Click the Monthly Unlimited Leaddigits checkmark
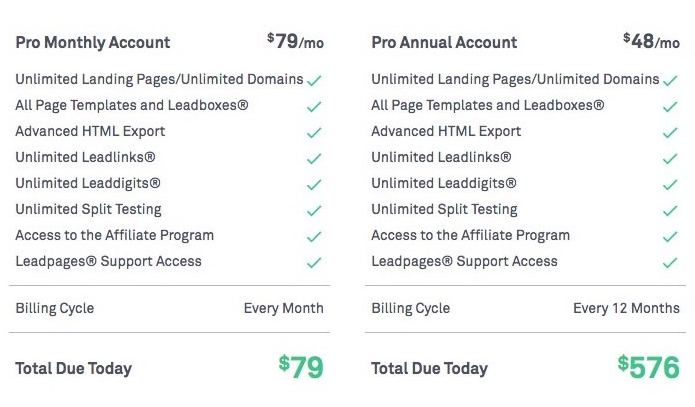The height and width of the screenshot is (407, 695). pyautogui.click(x=314, y=184)
